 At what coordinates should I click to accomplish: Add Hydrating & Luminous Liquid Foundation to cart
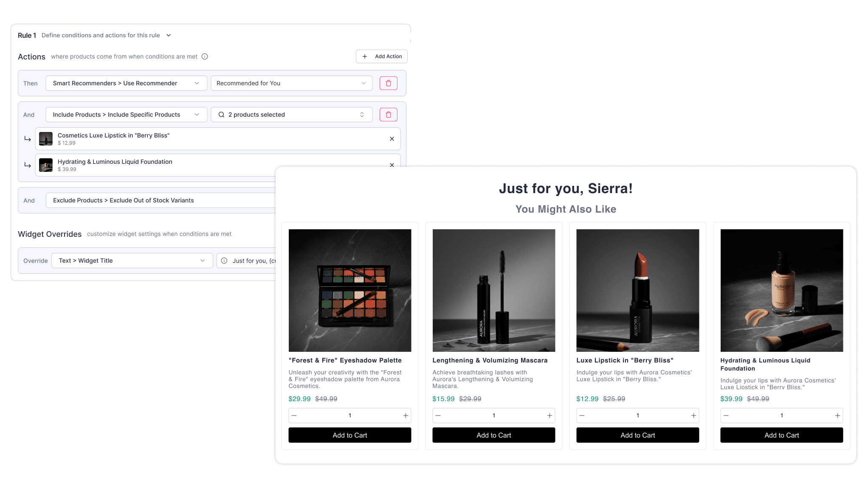pyautogui.click(x=781, y=435)
